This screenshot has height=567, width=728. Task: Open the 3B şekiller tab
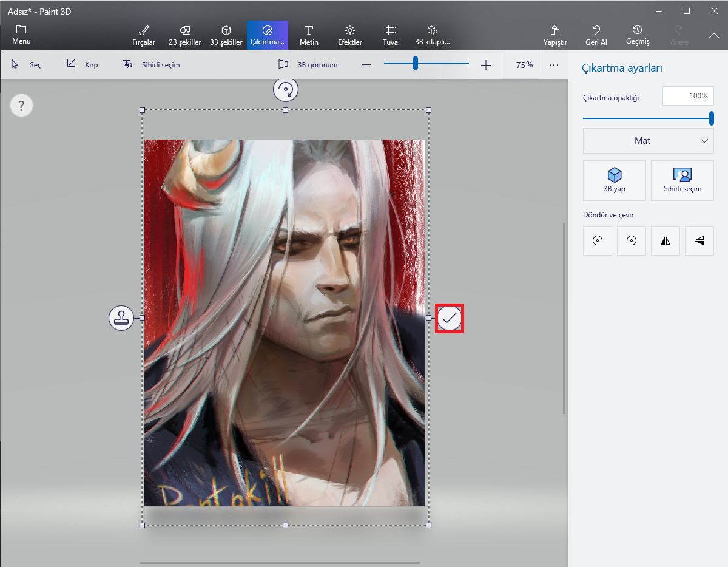pos(226,35)
